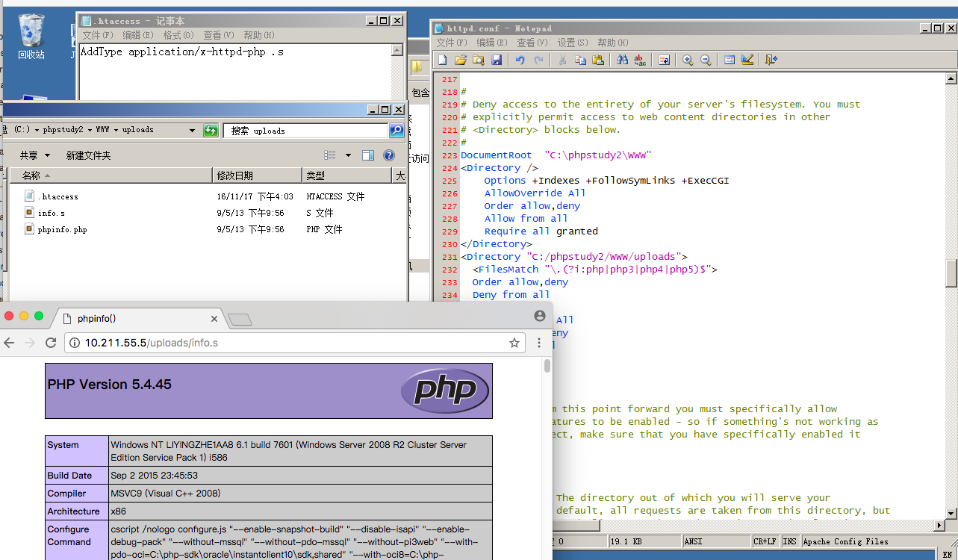The height and width of the screenshot is (560, 958).
Task: Toggle word wrap icon in Notepad toolbar
Action: [x=664, y=60]
